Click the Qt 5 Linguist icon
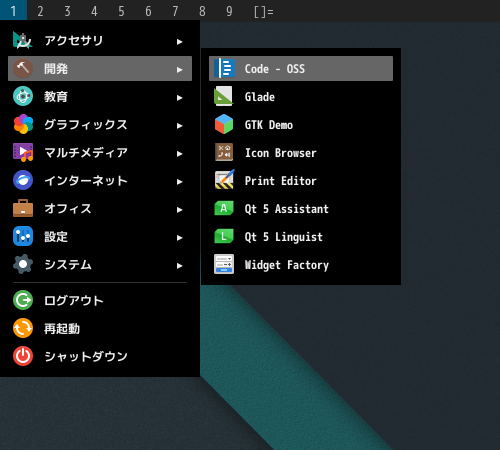The height and width of the screenshot is (450, 500). (x=224, y=236)
